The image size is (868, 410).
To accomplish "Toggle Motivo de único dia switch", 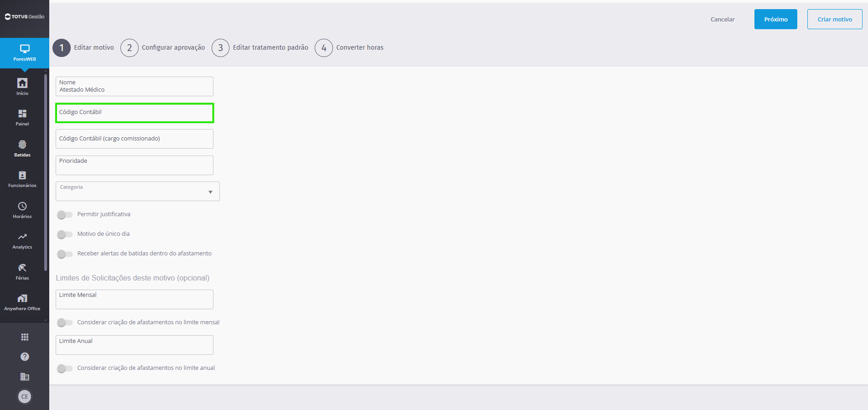I will 65,234.
